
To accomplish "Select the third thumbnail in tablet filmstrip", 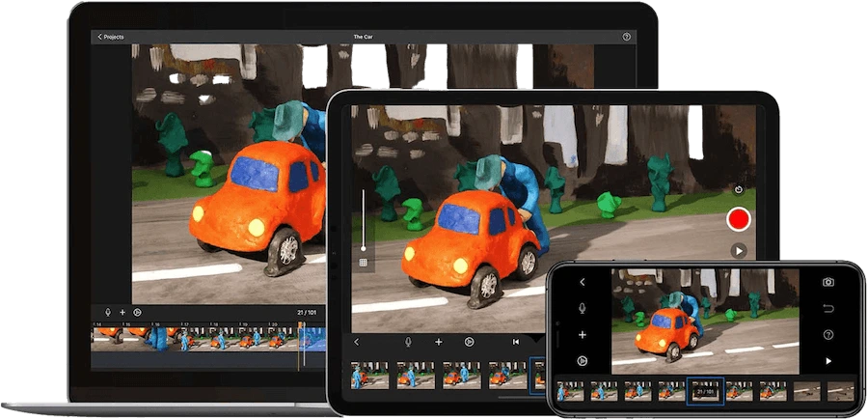I will click(x=462, y=376).
